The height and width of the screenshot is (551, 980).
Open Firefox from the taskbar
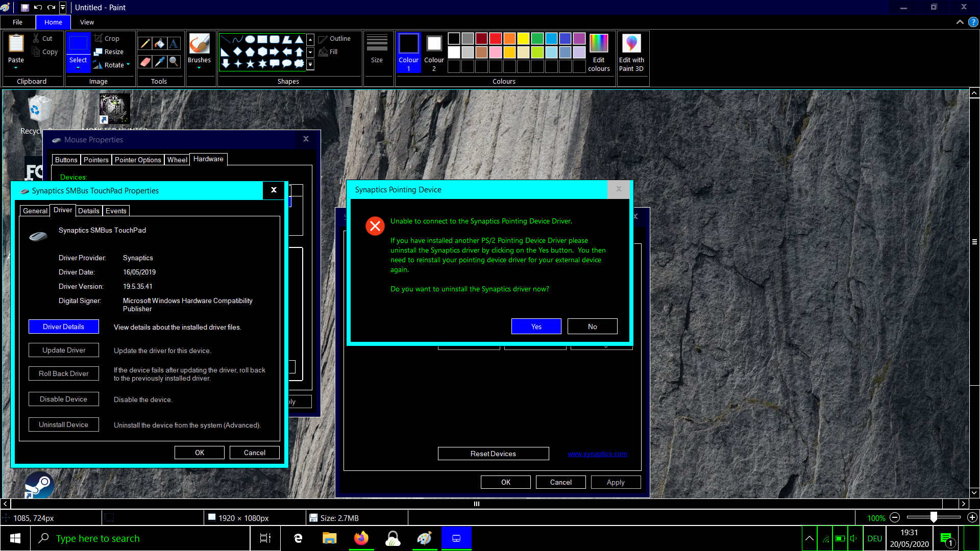coord(361,538)
